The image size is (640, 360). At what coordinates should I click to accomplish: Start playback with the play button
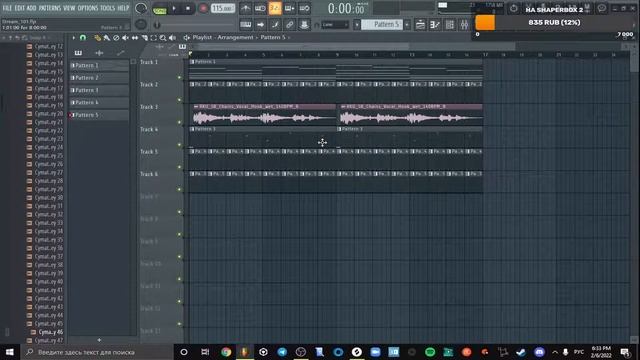click(174, 8)
